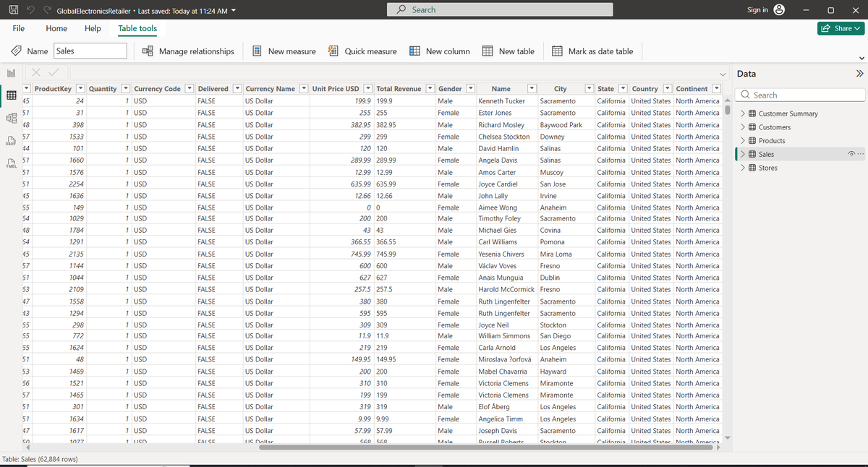Click the New measure calculator icon
Screen dimensions: 868x467
pos(257,51)
